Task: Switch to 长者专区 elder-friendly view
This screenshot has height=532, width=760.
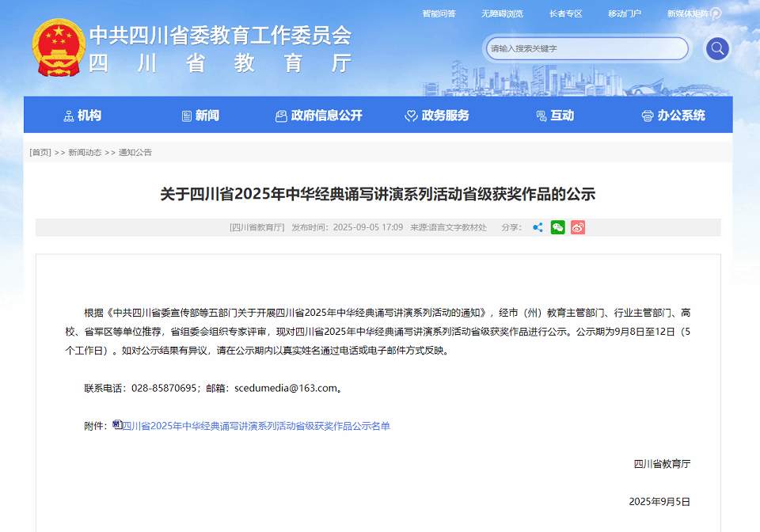Action: (565, 13)
